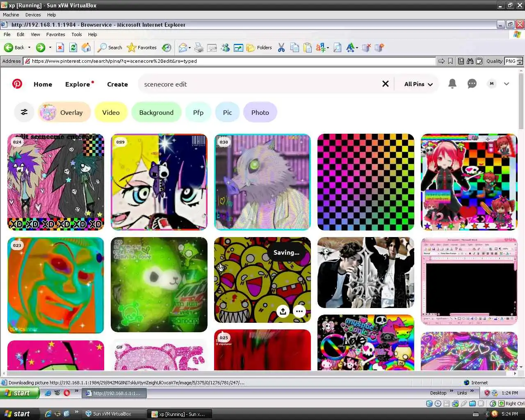Viewport: 525px width, 420px height.
Task: Click the Go arrow beside the address bar
Action: click(441, 61)
